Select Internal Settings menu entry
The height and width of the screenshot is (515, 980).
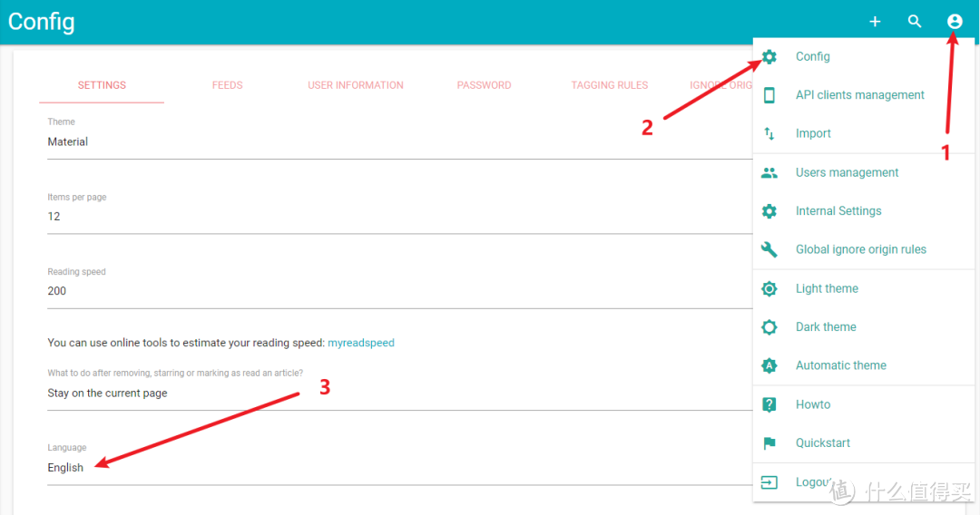(x=838, y=211)
